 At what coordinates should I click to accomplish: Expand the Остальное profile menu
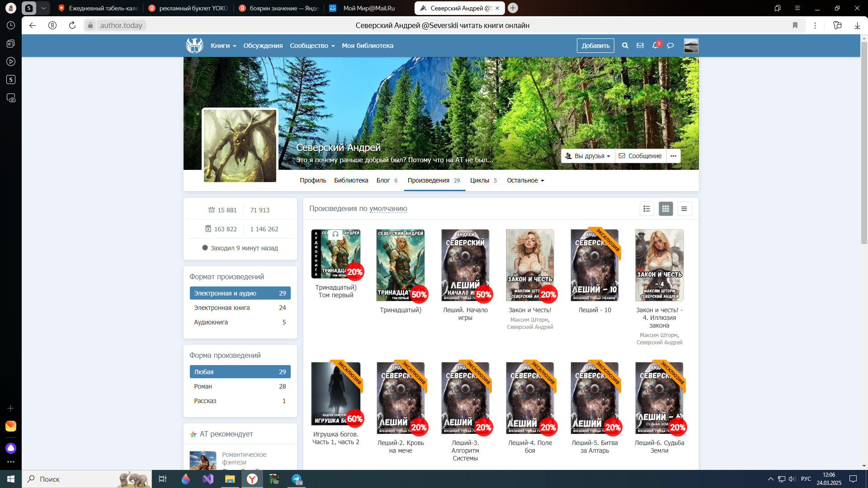[x=525, y=180]
